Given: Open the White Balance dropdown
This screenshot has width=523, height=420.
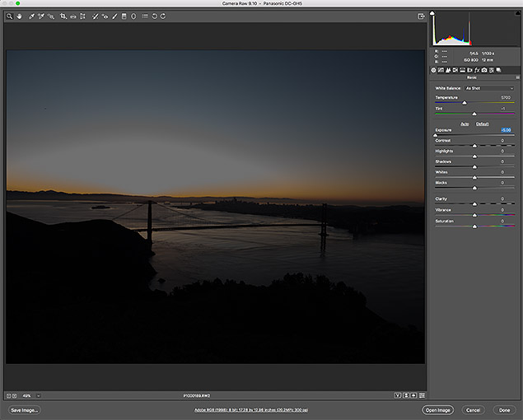Looking at the screenshot, I should 489,88.
